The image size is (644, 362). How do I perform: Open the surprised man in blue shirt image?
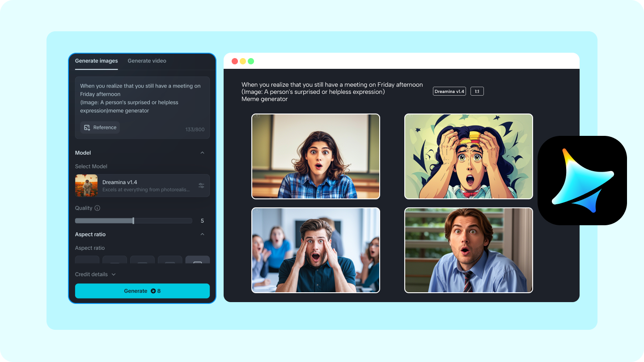[x=468, y=250]
